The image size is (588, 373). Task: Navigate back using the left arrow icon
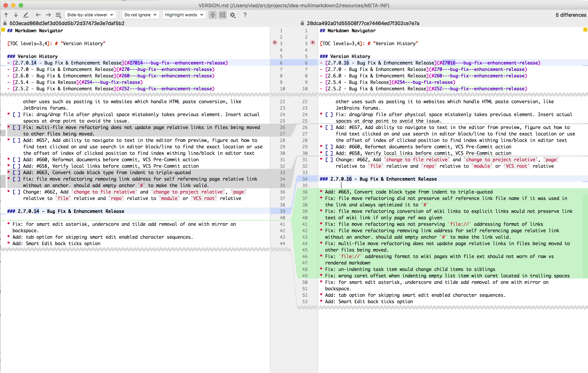pyautogui.click(x=38, y=15)
